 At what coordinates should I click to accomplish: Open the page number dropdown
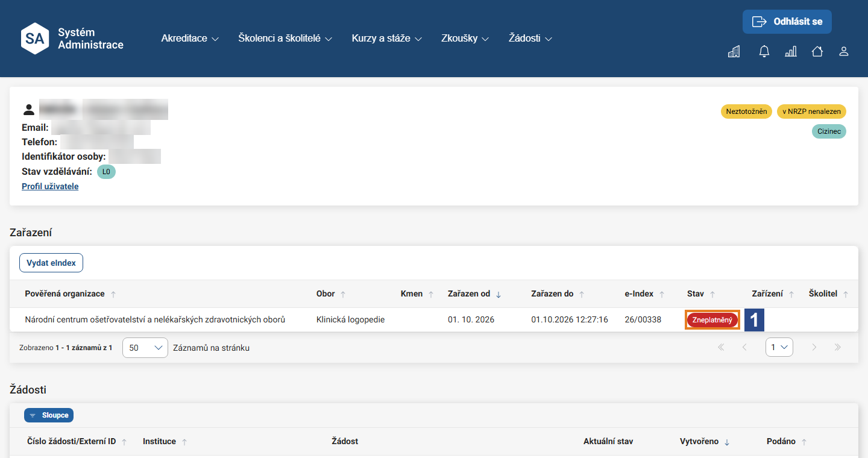tap(779, 347)
